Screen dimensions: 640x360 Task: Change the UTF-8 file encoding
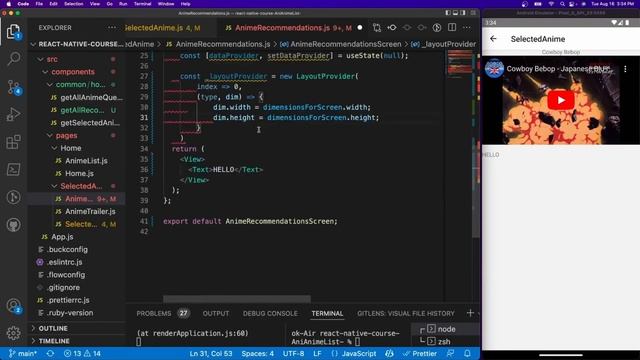tap(293, 353)
